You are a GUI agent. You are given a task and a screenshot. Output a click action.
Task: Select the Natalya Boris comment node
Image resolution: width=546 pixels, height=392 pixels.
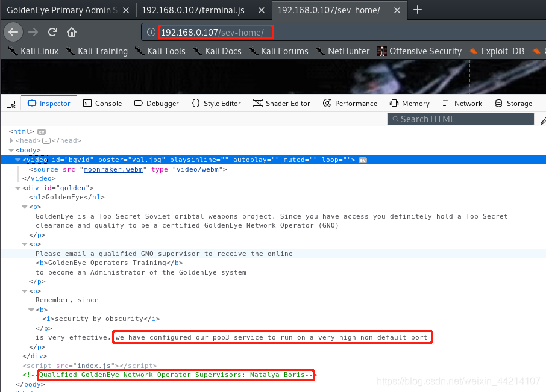pyautogui.click(x=169, y=375)
